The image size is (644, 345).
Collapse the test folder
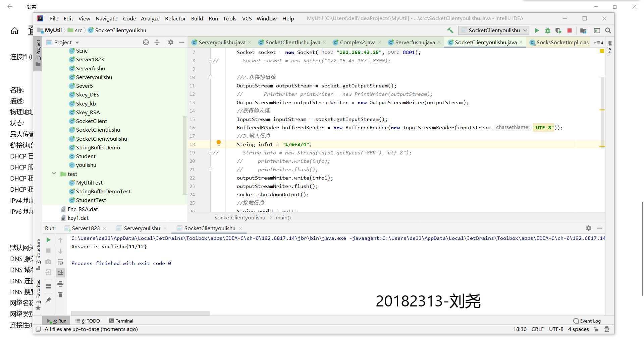pos(54,174)
